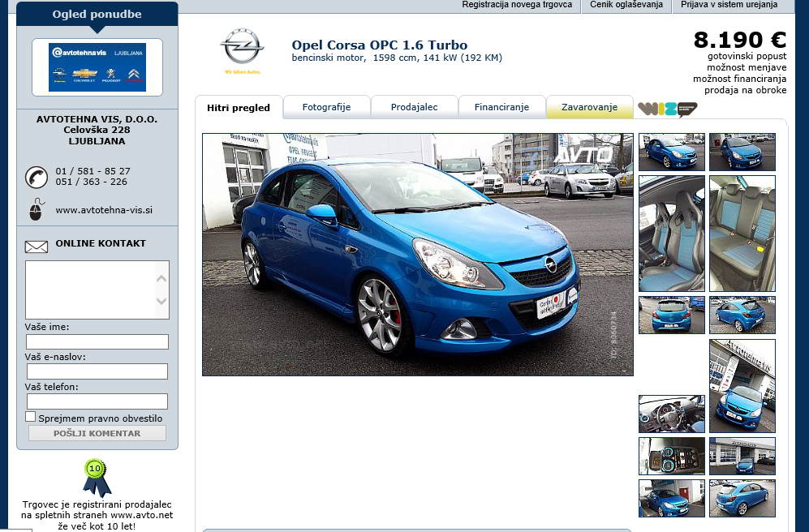Image resolution: width=809 pixels, height=532 pixels.
Task: Click the 'možnost menjave' text
Action: click(x=747, y=67)
